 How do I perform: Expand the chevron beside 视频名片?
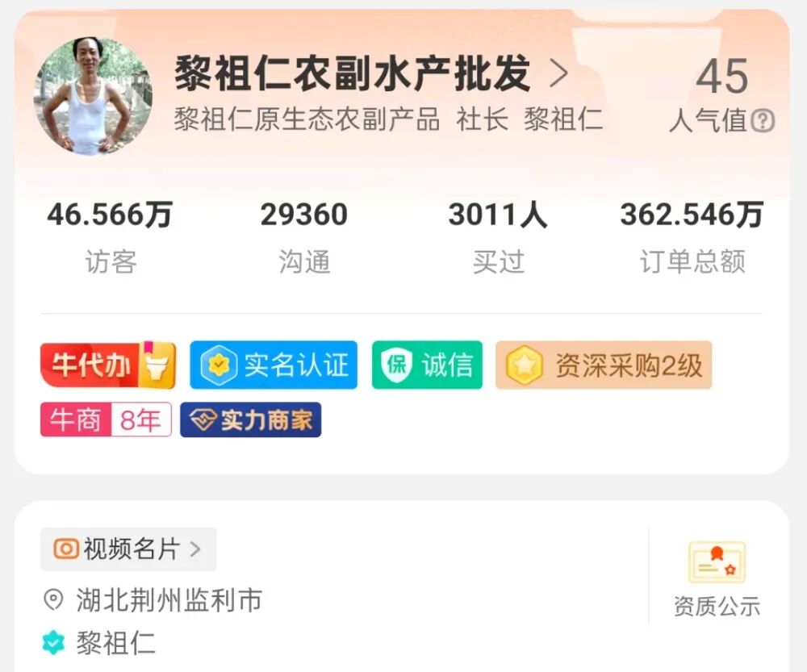click(x=195, y=549)
